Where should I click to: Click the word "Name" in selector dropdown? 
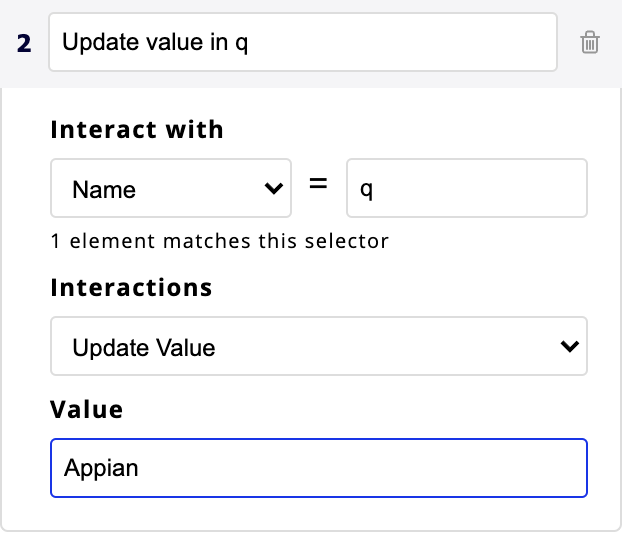104,189
